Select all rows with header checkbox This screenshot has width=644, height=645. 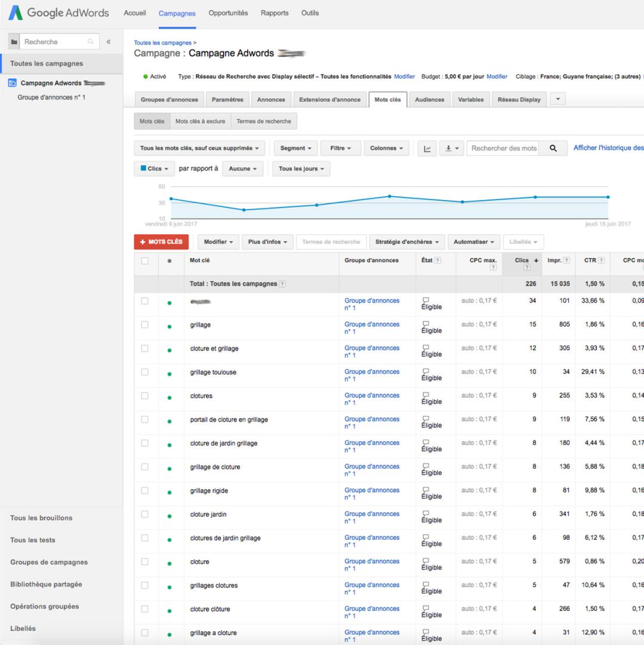[x=144, y=261]
